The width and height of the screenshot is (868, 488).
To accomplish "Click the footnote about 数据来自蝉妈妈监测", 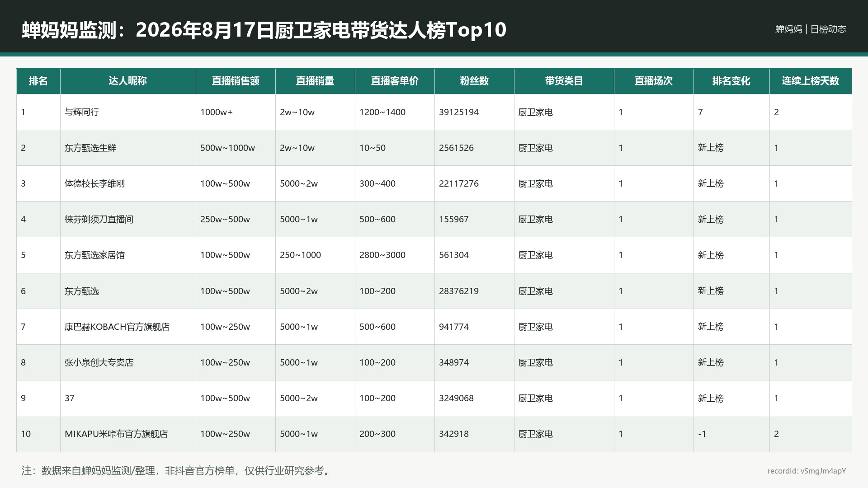I will click(177, 470).
